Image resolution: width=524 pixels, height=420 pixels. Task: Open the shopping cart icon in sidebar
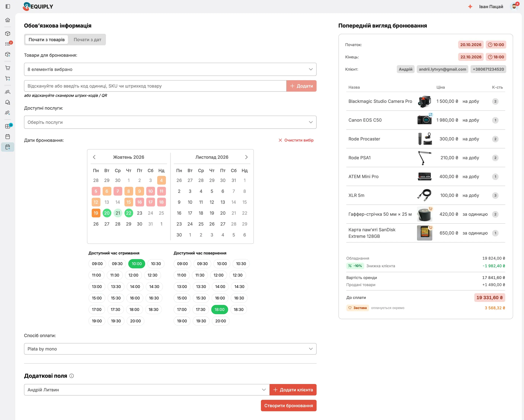point(8,68)
